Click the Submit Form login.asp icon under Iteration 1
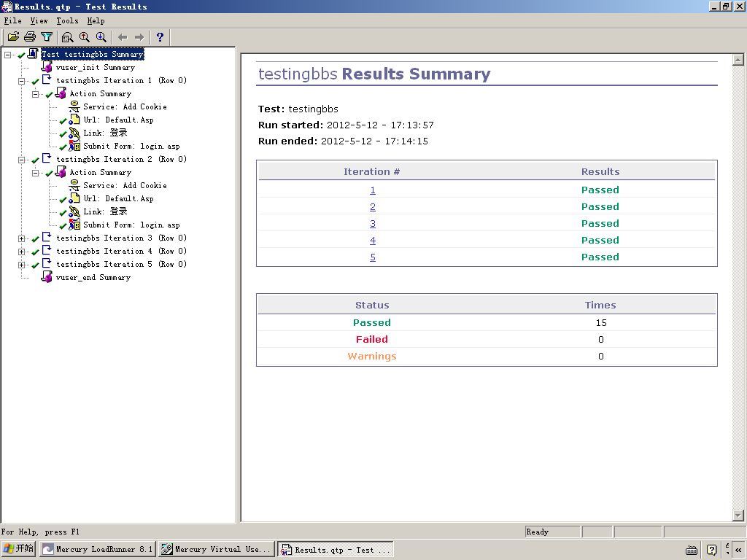The height and width of the screenshot is (560, 747). click(x=74, y=146)
